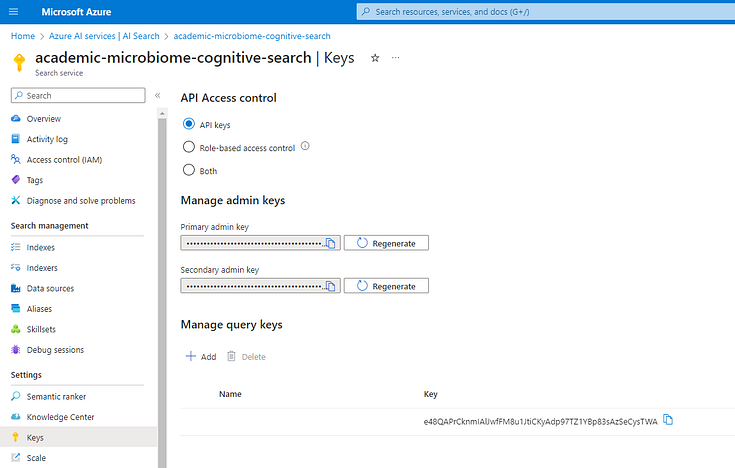The image size is (735, 468).
Task: Select the Both radio option
Action: (188, 170)
